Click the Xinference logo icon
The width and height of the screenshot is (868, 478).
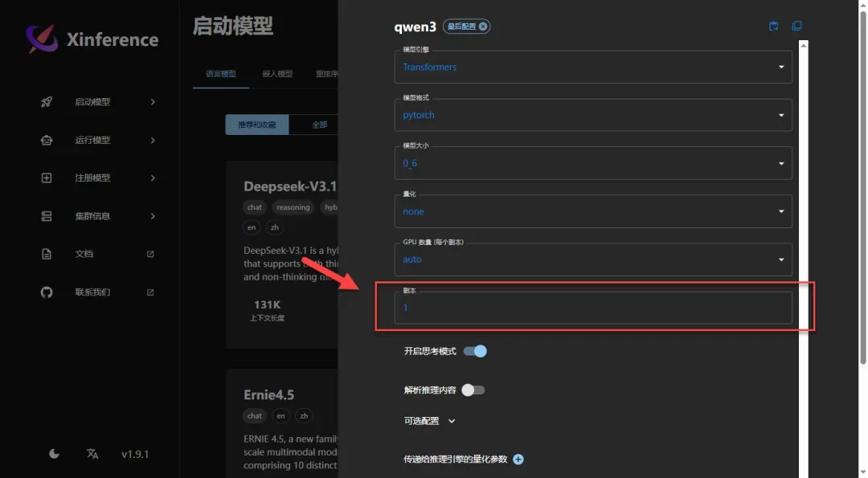[42, 39]
